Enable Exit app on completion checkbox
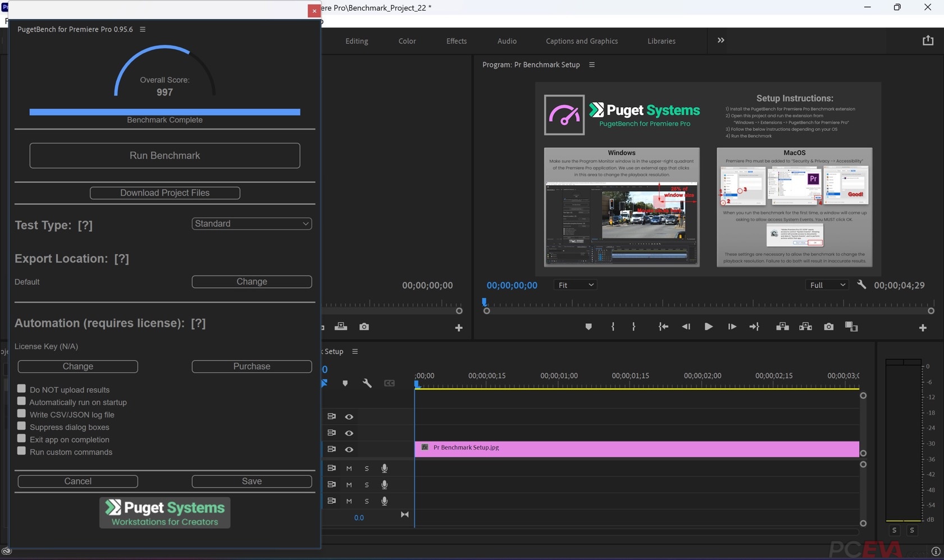 tap(21, 439)
